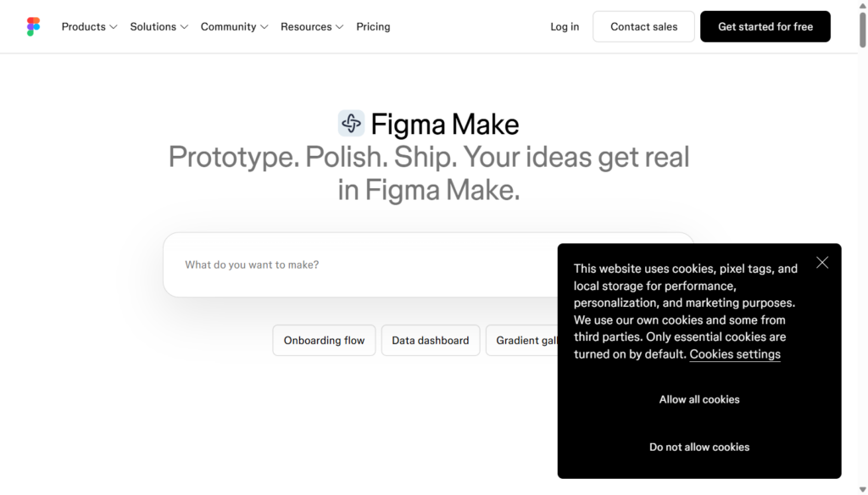Click the Contact sales button
The width and height of the screenshot is (868, 495).
644,26
